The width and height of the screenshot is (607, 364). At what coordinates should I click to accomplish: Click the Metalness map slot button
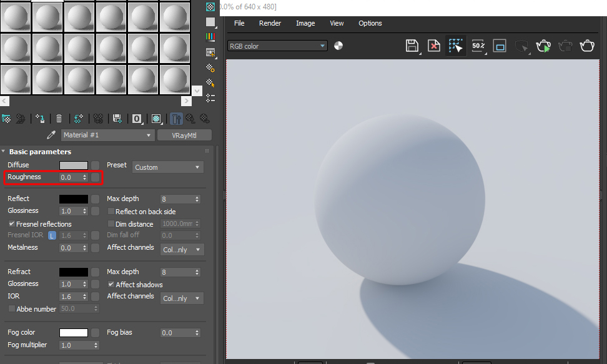[x=95, y=248]
